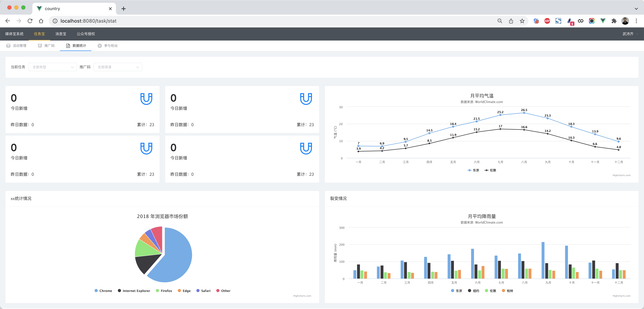Close the country tab
The width and height of the screenshot is (644, 309).
click(x=110, y=9)
